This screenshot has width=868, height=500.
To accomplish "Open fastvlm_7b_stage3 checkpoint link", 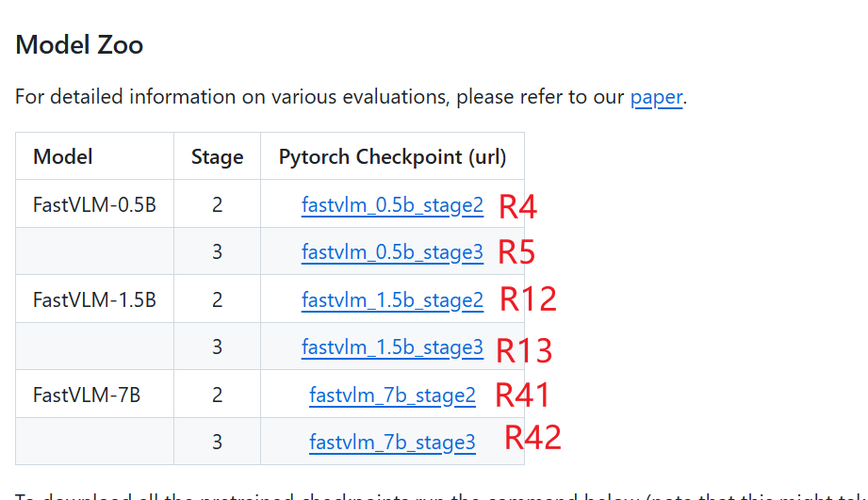I will click(392, 443).
